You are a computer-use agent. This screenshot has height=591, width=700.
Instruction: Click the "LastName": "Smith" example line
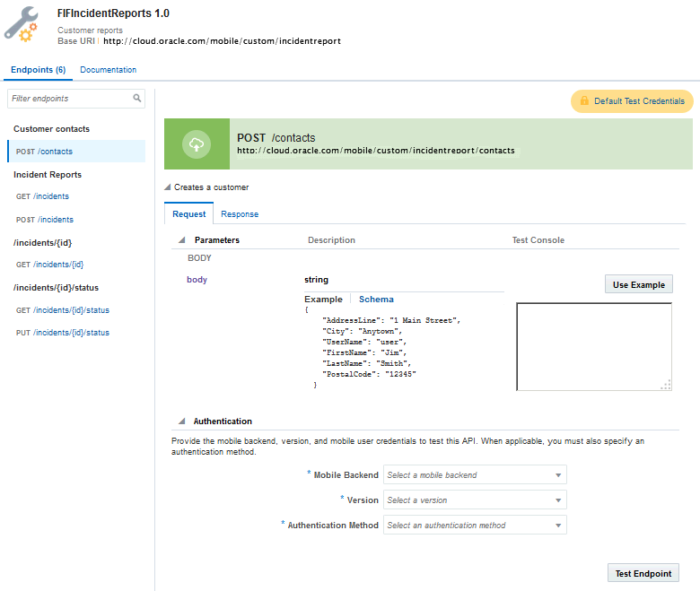(x=366, y=363)
